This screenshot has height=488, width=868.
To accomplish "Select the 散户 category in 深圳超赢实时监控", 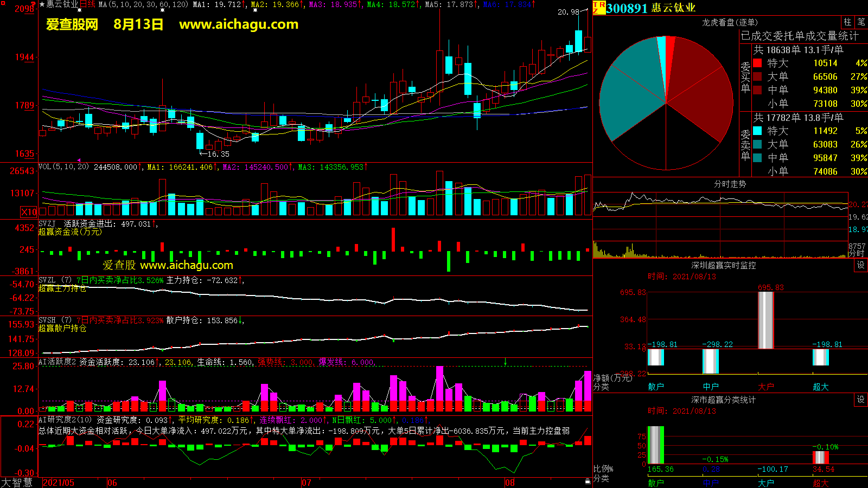I will point(655,387).
